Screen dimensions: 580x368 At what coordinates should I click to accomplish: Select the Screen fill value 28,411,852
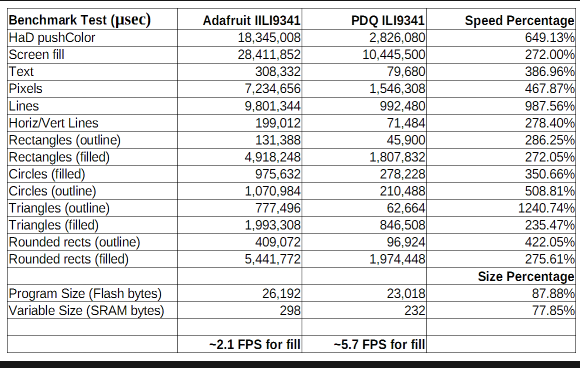(x=269, y=55)
